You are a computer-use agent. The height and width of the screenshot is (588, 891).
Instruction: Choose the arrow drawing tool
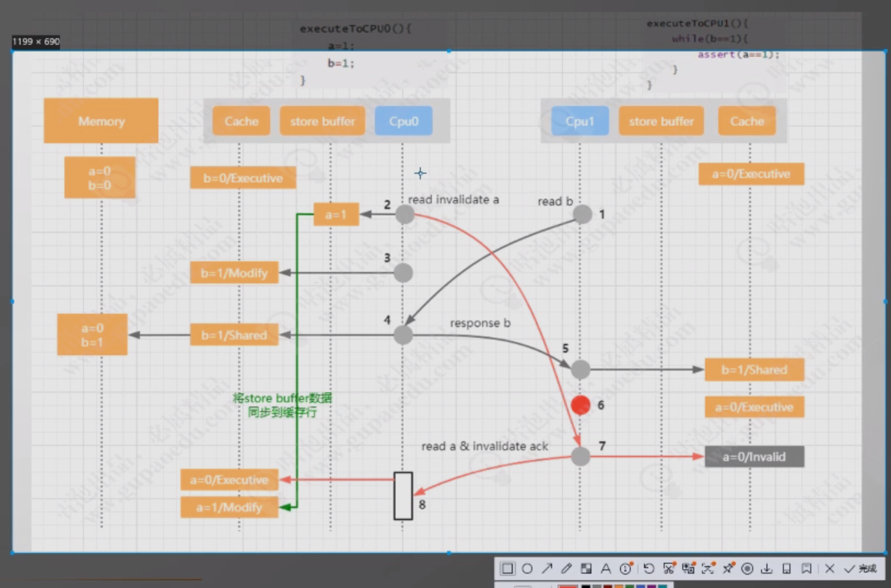tap(547, 569)
